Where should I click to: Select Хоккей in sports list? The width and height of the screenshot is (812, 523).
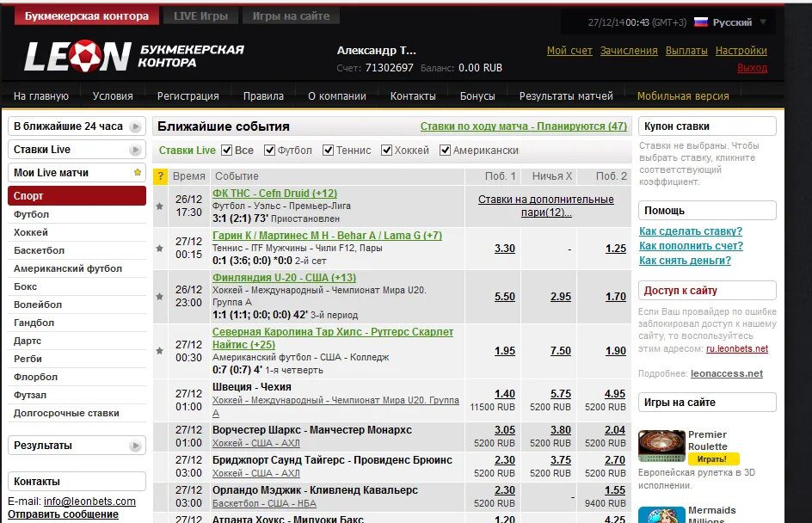(77, 232)
